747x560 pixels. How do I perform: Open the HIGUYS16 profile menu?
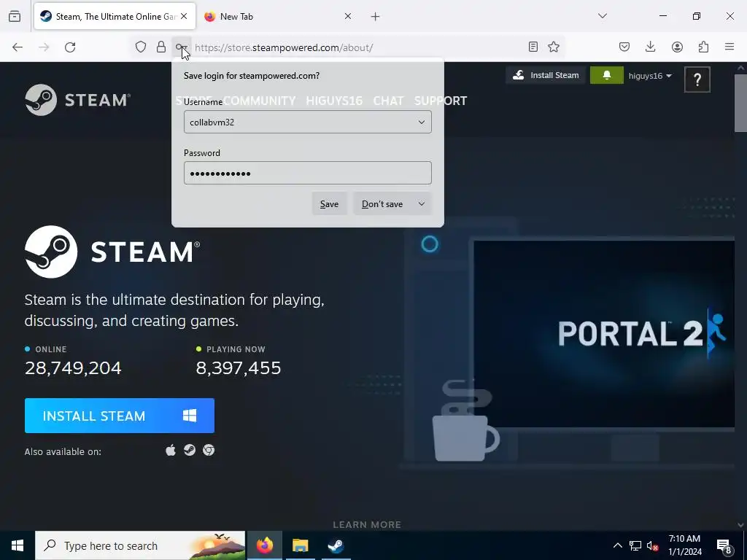[x=334, y=101]
